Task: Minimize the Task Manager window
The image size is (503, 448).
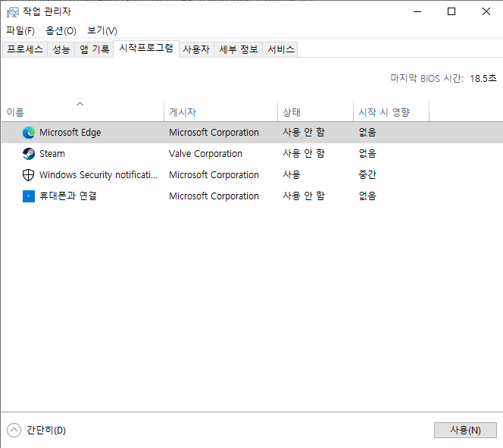Action: pyautogui.click(x=417, y=12)
